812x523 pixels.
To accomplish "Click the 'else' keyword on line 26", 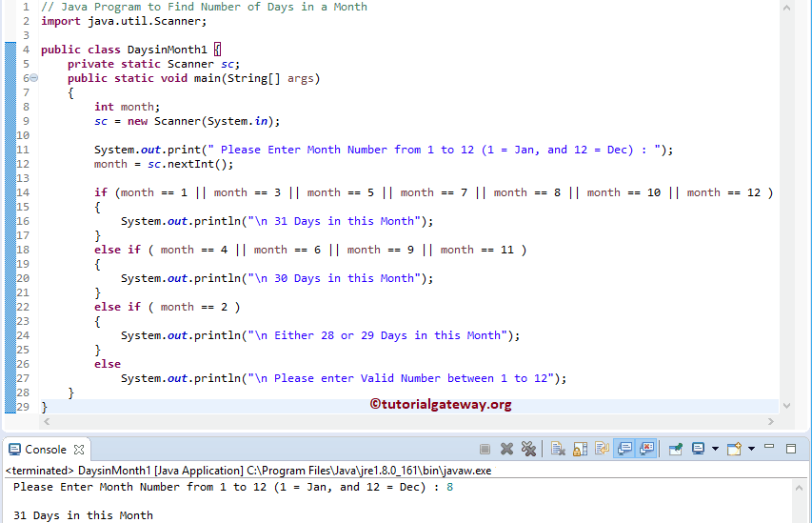I will click(108, 365).
